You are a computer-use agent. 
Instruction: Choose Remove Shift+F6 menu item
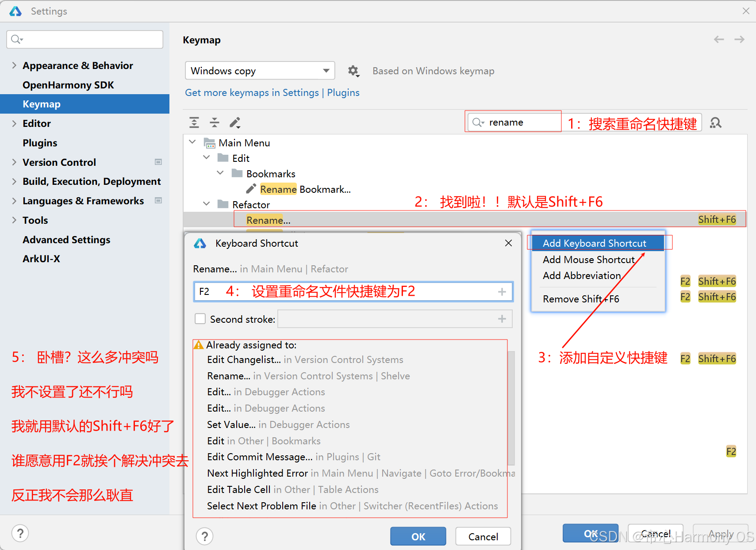click(598, 299)
